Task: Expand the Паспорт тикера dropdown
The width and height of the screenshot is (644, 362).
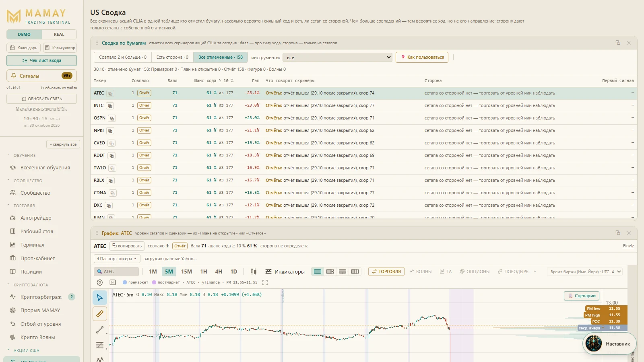Action: pyautogui.click(x=116, y=259)
